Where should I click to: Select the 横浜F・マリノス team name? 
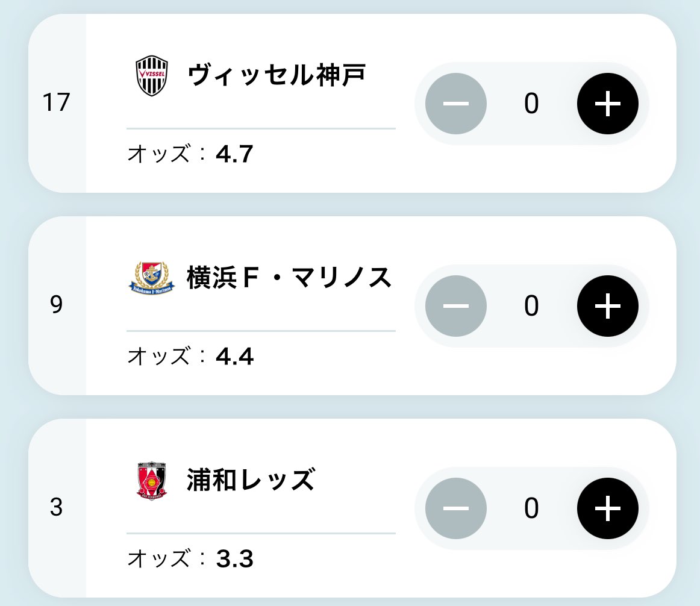pos(289,277)
